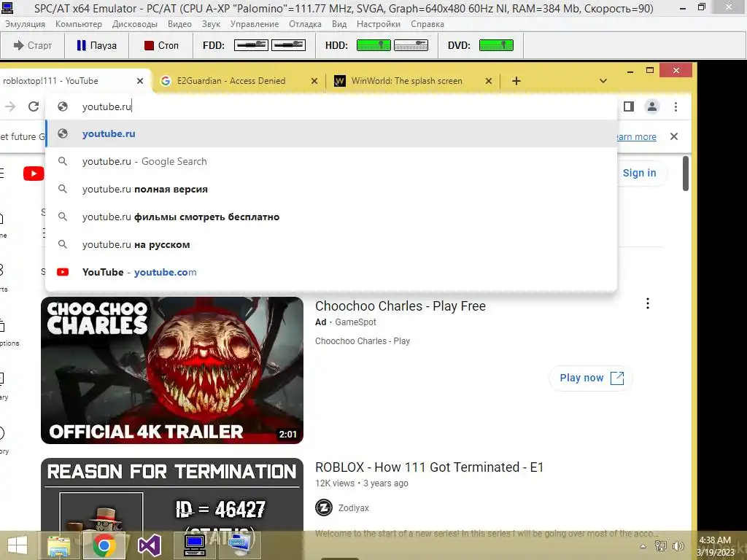Open the Chrome profile avatar
Viewport: 747px width, 560px height.
click(652, 106)
